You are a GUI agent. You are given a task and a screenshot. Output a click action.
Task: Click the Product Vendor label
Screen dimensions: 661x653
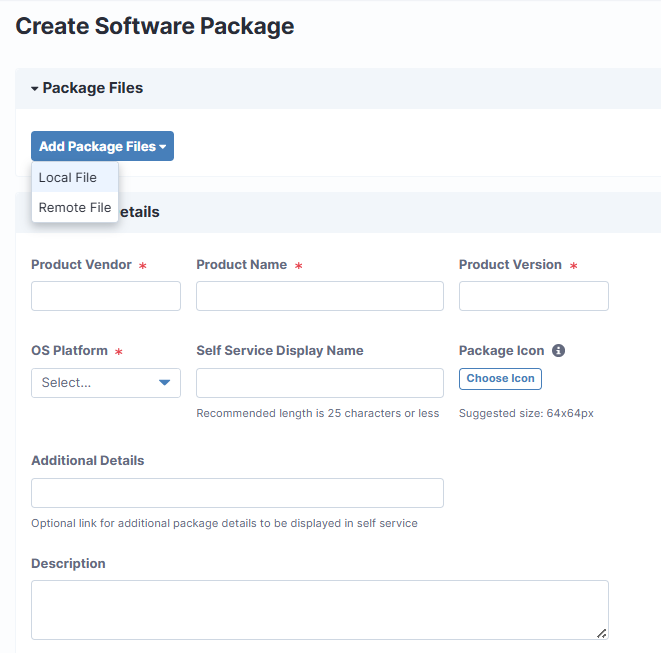click(x=82, y=265)
